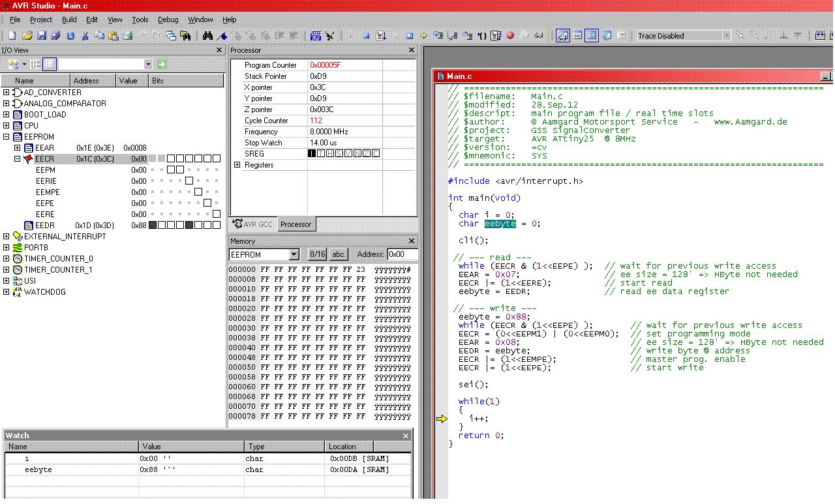Click the yellow arrow debug toolbar icon
Image resolution: width=835 pixels, height=504 pixels.
tap(423, 36)
